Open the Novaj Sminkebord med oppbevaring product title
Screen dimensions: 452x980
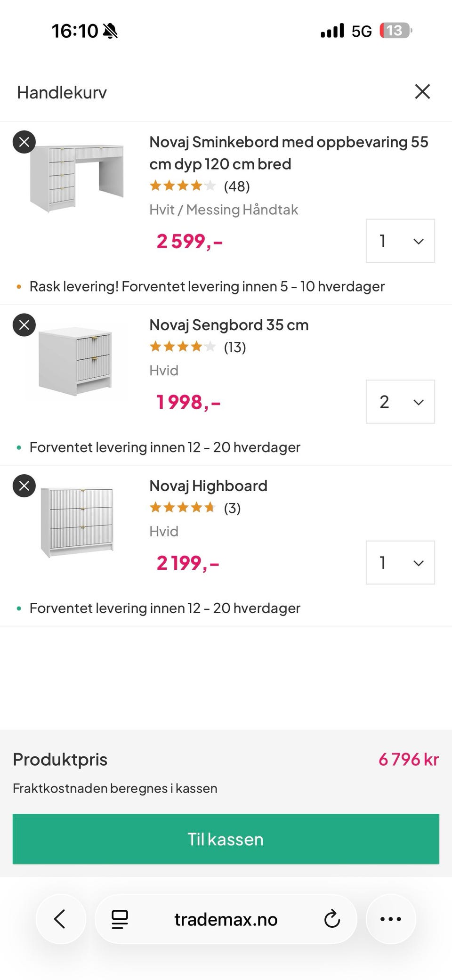click(x=288, y=153)
